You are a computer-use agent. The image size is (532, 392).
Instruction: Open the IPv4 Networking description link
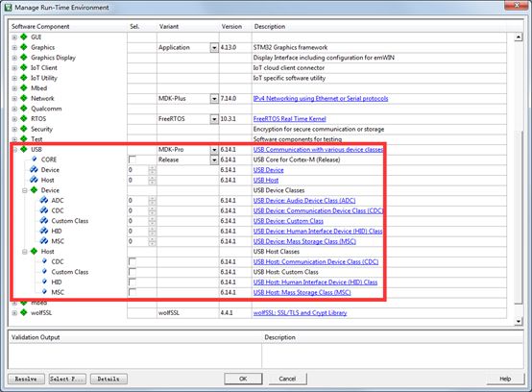[321, 98]
